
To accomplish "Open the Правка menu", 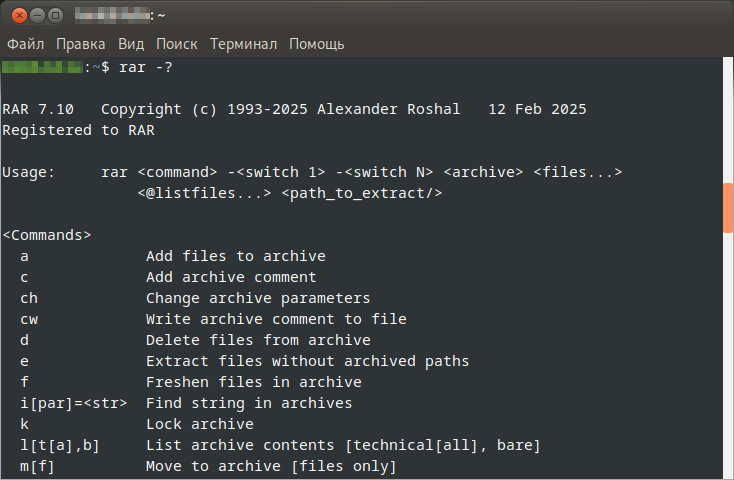I will 81,44.
